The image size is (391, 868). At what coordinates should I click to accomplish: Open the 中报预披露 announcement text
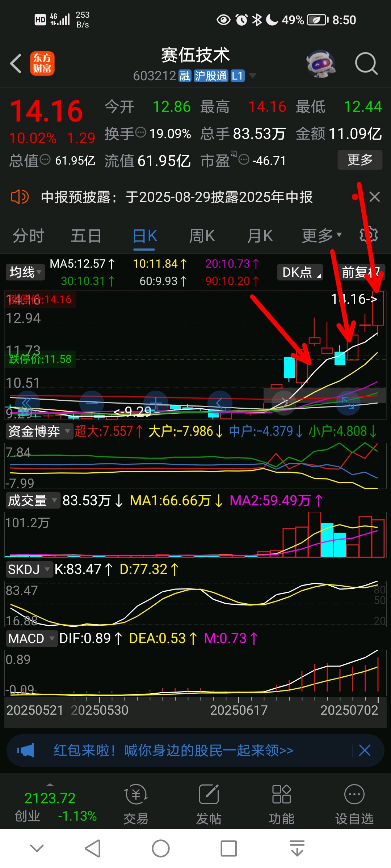point(177,197)
